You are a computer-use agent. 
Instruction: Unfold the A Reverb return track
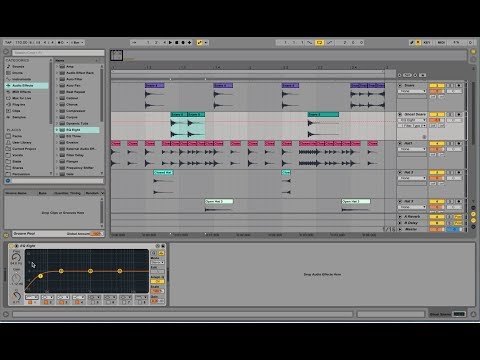tap(400, 217)
